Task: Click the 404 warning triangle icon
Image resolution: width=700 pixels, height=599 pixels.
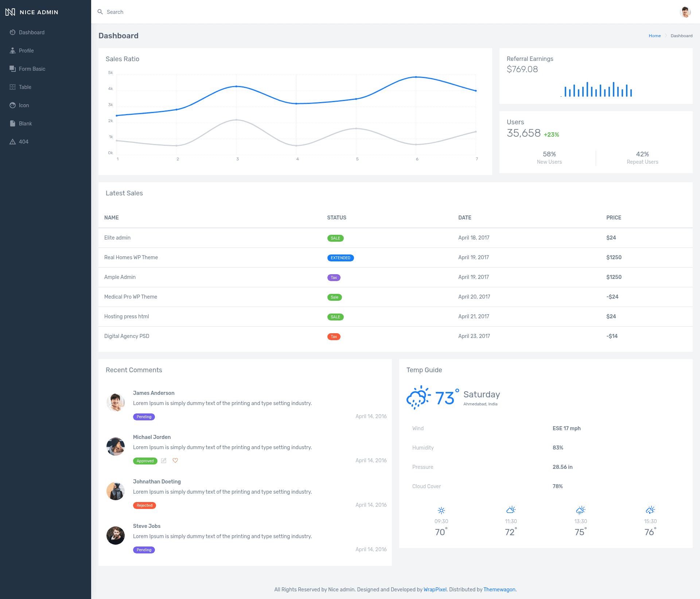Action: click(x=12, y=142)
